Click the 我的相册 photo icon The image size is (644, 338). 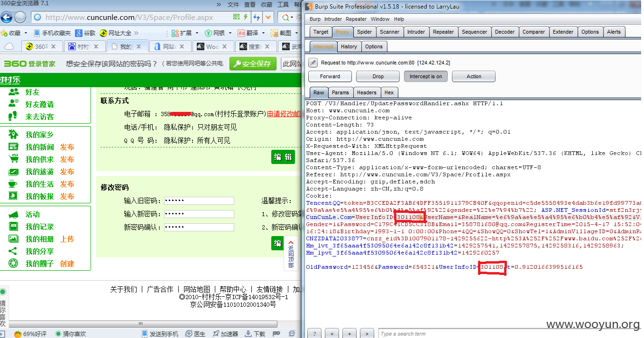13,239
